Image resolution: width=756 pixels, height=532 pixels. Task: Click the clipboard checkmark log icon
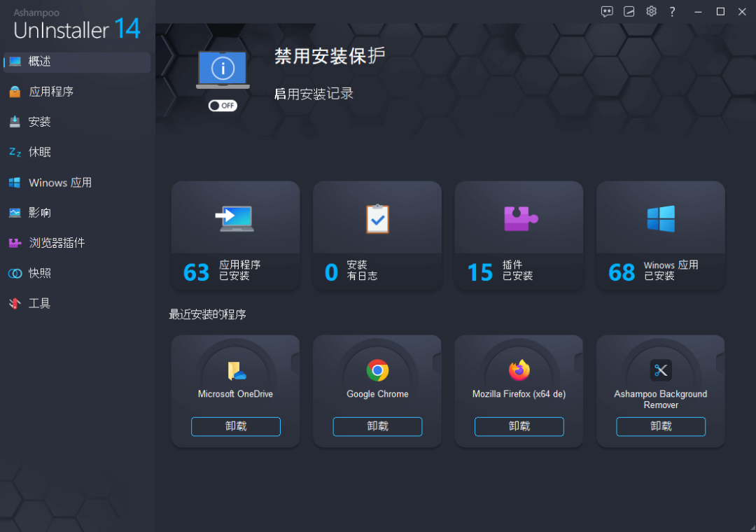tap(377, 219)
